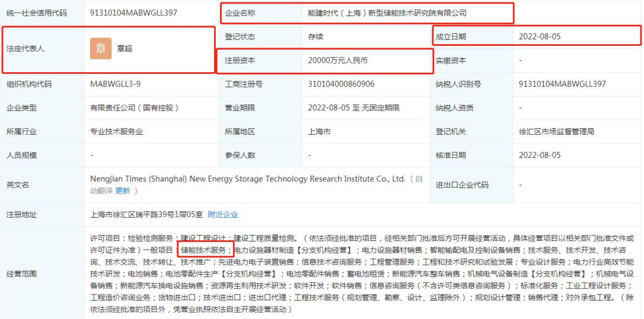Image resolution: width=644 pixels, height=319 pixels.
Task: Select credit code value 91310104MABWGLL397 in first row
Action: pos(134,13)
